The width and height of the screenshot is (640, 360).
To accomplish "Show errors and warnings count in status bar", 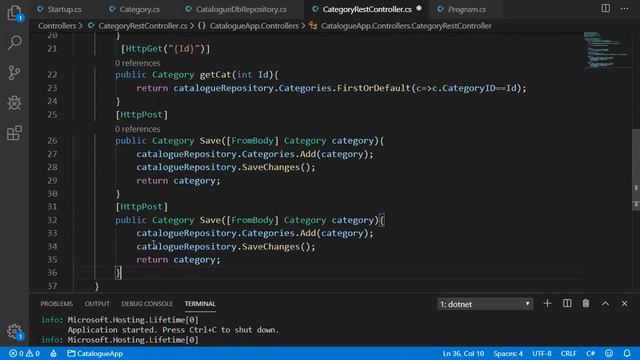I will pyautogui.click(x=24, y=353).
